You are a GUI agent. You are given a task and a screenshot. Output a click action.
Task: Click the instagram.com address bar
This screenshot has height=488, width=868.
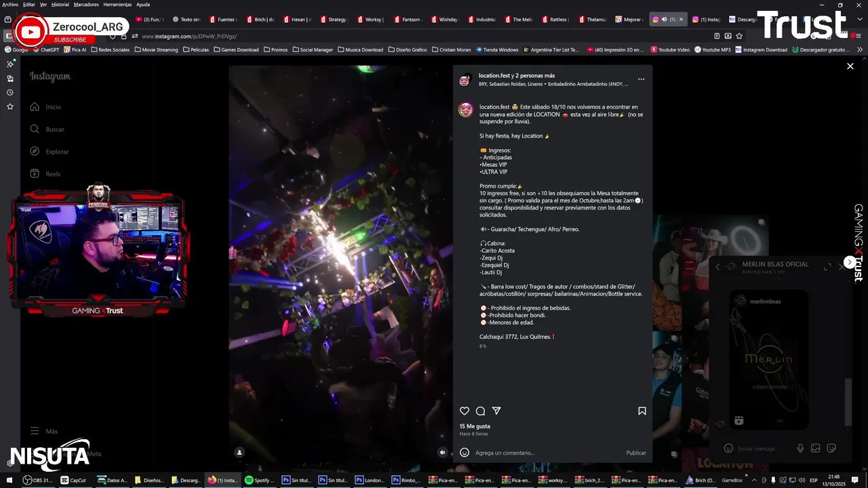tap(407, 36)
